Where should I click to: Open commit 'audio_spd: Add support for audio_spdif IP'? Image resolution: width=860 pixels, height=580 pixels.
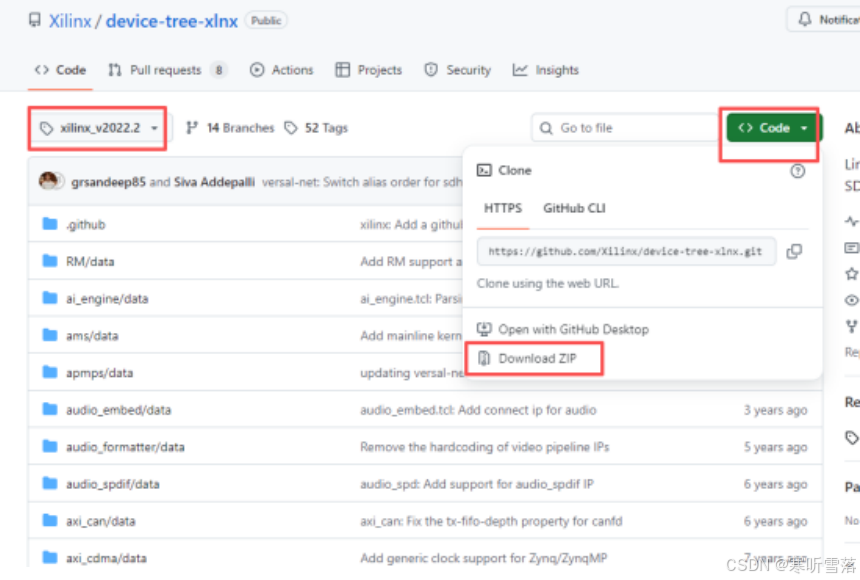click(x=477, y=485)
